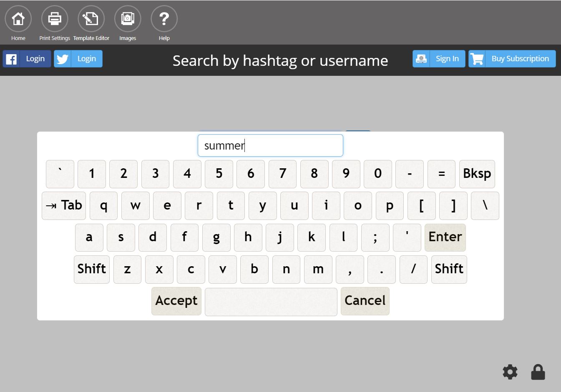Click the lock icon at bottom right
The height and width of the screenshot is (392, 561).
[x=538, y=372]
